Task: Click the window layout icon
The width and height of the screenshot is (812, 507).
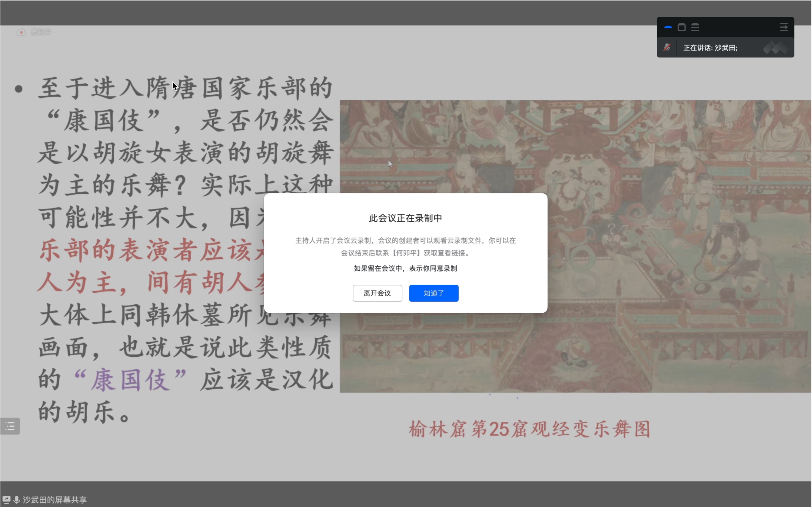Action: [680, 26]
